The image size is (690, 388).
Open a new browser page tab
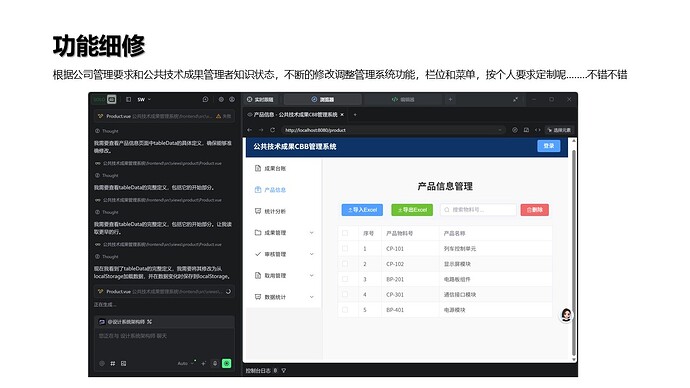[355, 114]
